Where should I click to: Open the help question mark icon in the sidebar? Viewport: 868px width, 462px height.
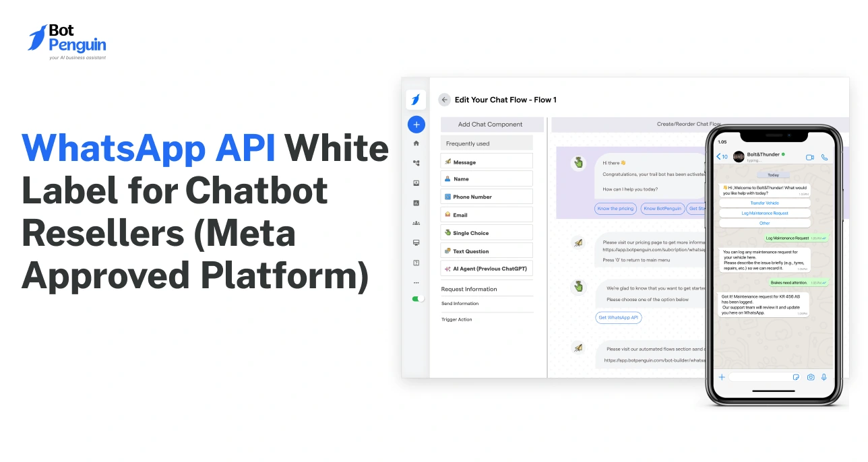[416, 263]
